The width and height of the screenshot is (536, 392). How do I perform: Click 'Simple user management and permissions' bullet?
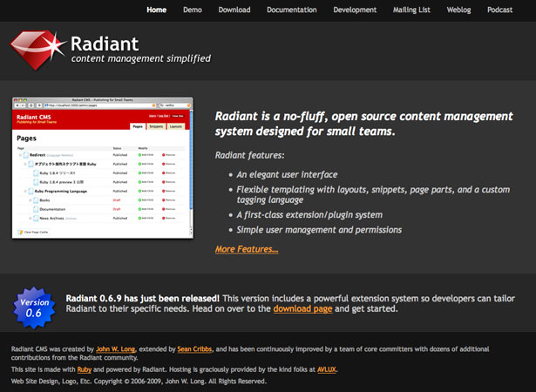coord(319,230)
